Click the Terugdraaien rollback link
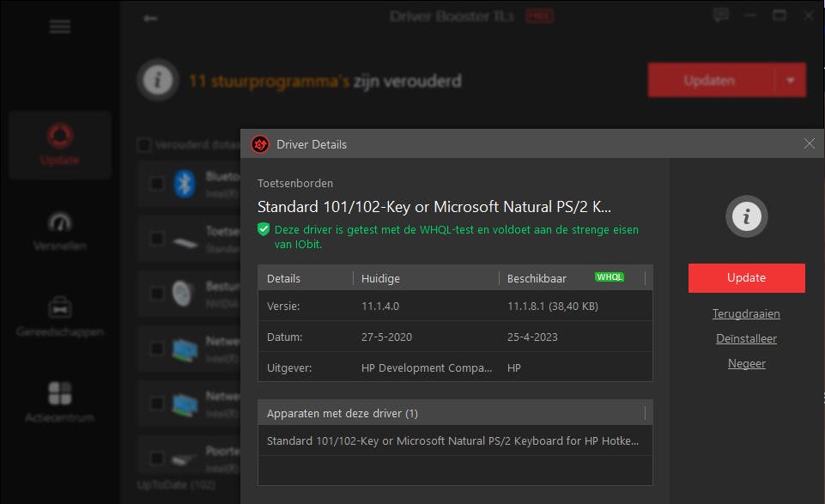 (746, 314)
